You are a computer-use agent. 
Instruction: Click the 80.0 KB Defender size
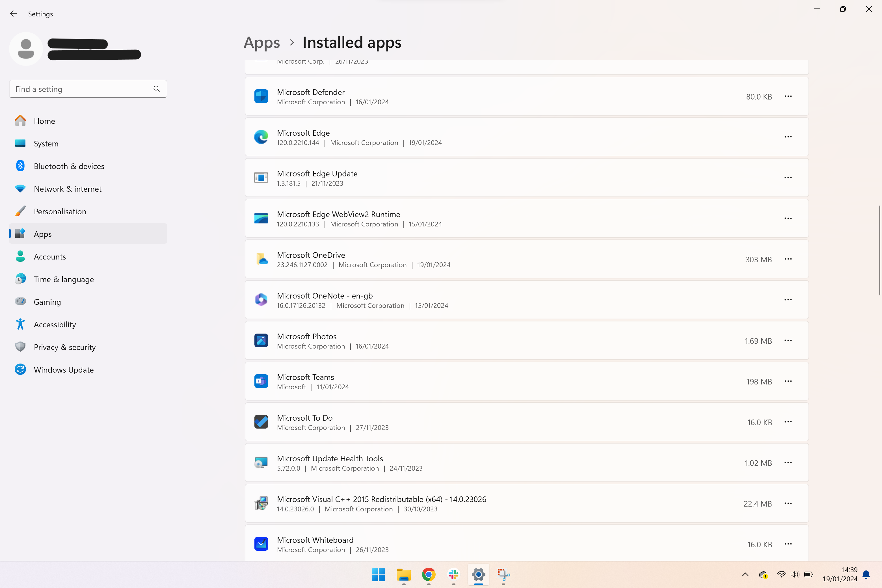coord(759,97)
